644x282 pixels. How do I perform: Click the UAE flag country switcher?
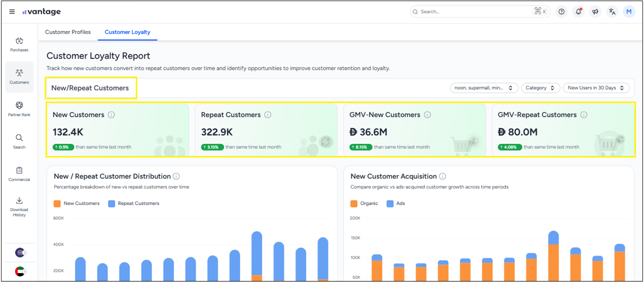click(20, 272)
